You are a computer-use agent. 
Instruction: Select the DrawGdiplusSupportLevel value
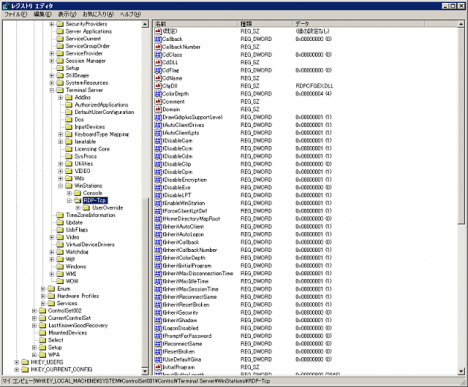pyautogui.click(x=192, y=117)
